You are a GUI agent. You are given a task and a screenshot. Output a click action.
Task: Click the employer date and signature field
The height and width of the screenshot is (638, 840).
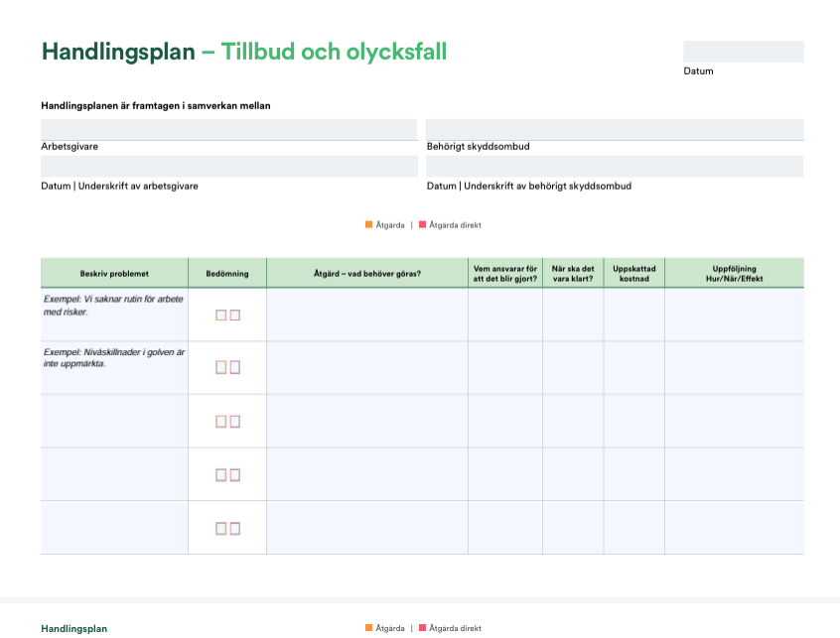point(228,167)
